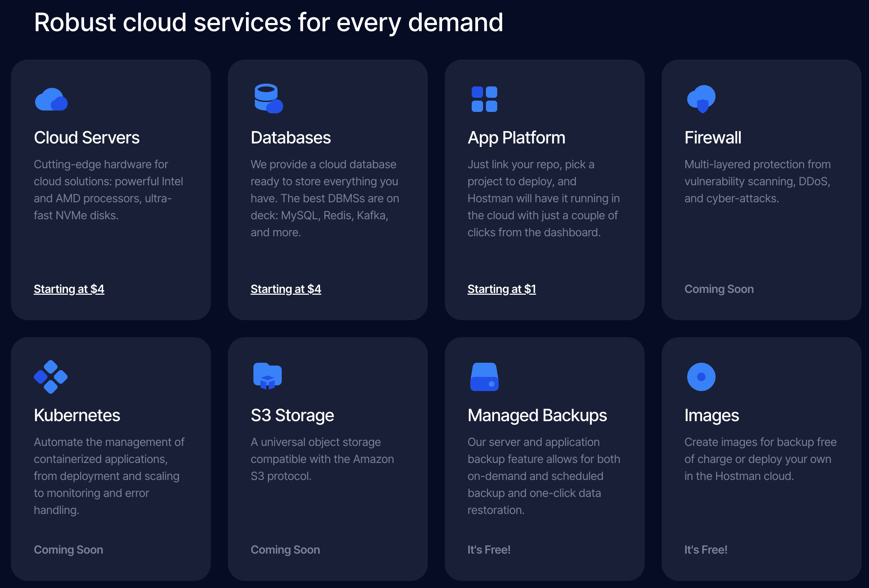Click the Managed Backups heading

[x=537, y=415]
